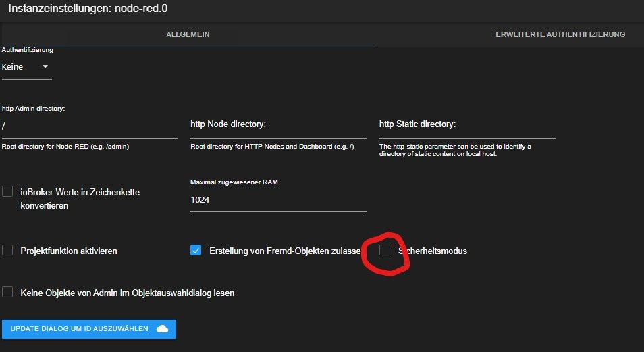This screenshot has height=352, width=644.
Task: Check Keine Objekte von Admin im Objektauswahldialog lesen
Action: pyautogui.click(x=7, y=292)
